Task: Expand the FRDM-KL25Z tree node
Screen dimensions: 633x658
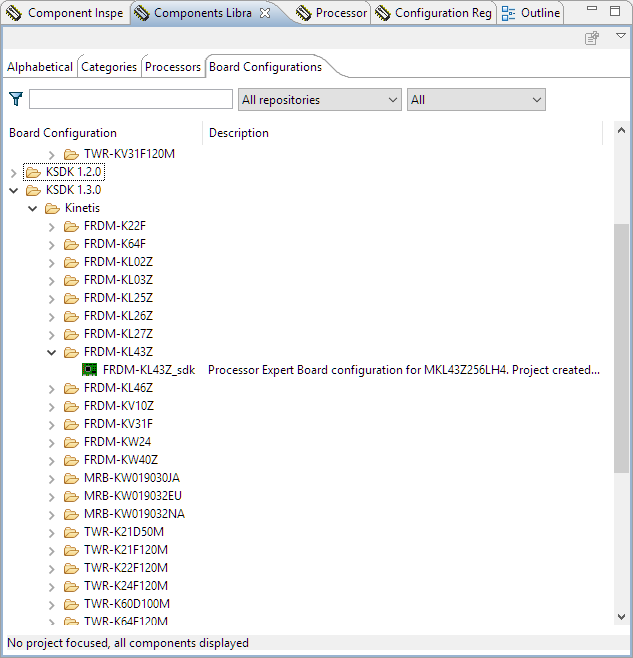Action: 52,299
